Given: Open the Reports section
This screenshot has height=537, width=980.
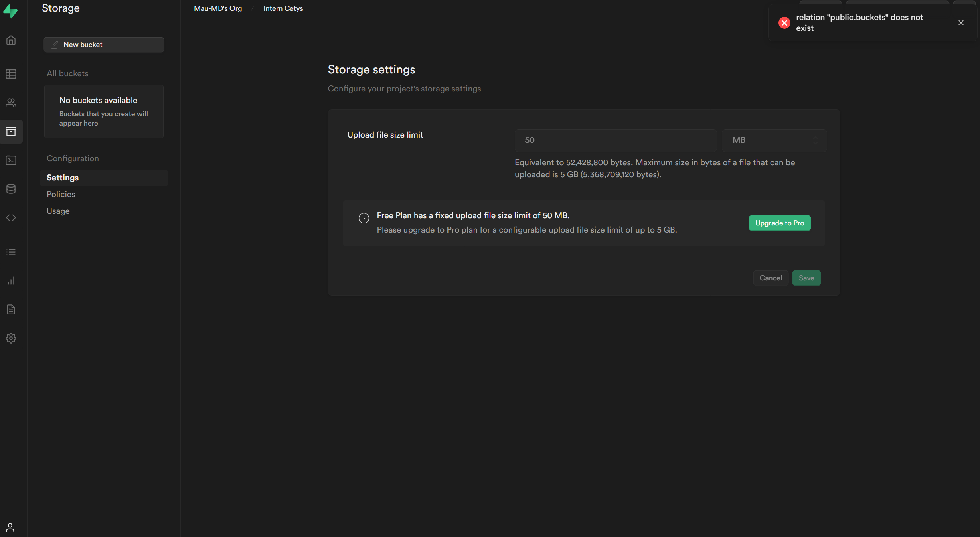Looking at the screenshot, I should coord(11,280).
